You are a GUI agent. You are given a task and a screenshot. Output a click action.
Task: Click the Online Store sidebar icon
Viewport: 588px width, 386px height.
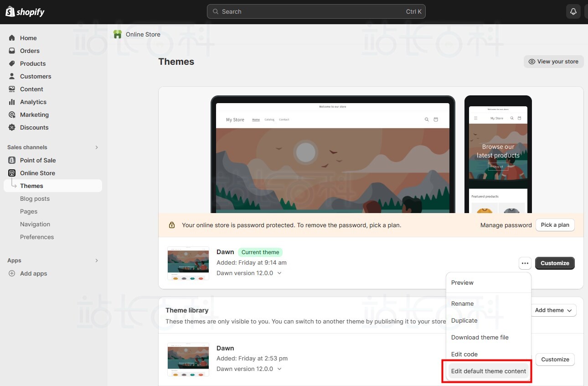coord(12,173)
